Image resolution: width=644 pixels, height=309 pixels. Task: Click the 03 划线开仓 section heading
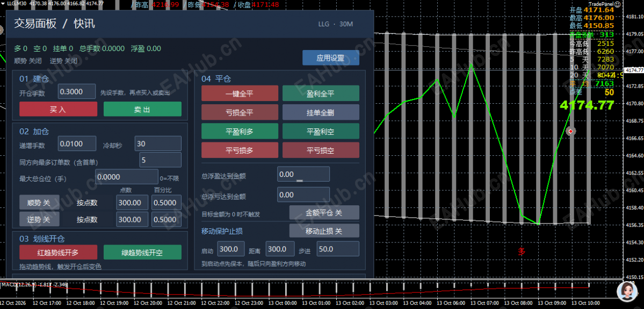pos(42,238)
